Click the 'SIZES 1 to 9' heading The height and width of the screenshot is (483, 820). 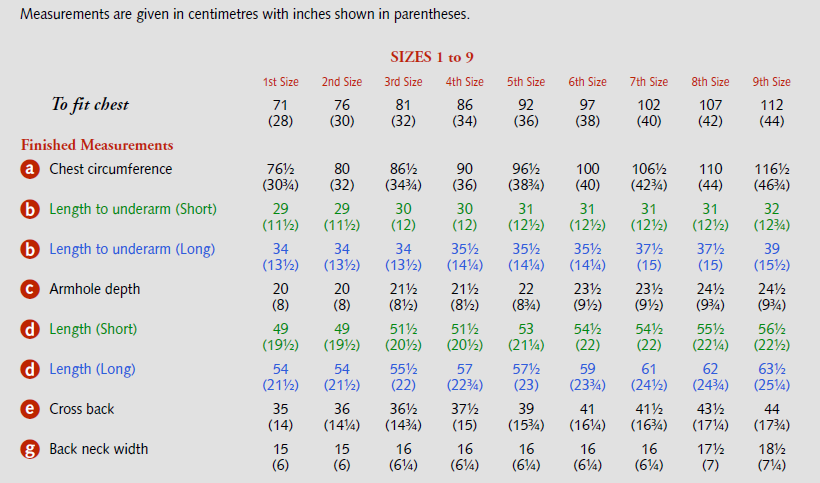pyautogui.click(x=434, y=57)
